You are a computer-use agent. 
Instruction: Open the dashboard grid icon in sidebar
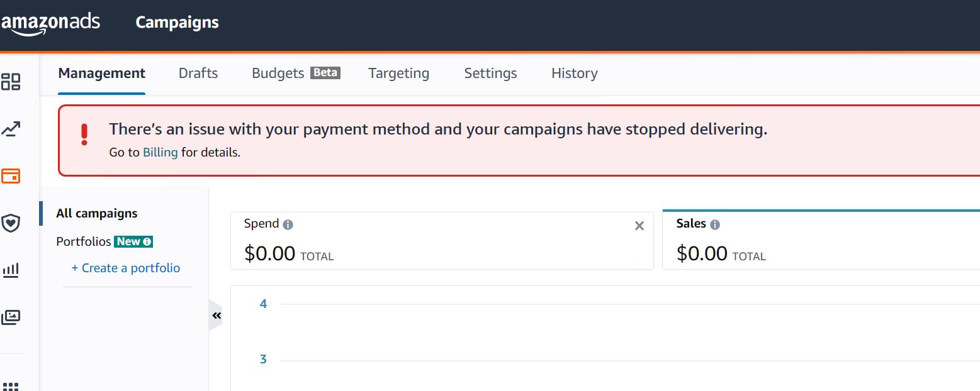click(x=11, y=82)
